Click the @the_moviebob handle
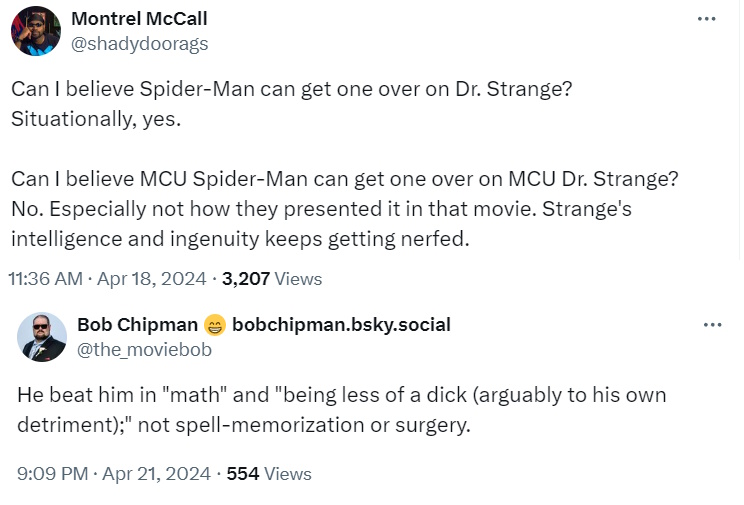The height and width of the screenshot is (505, 744). coord(144,349)
